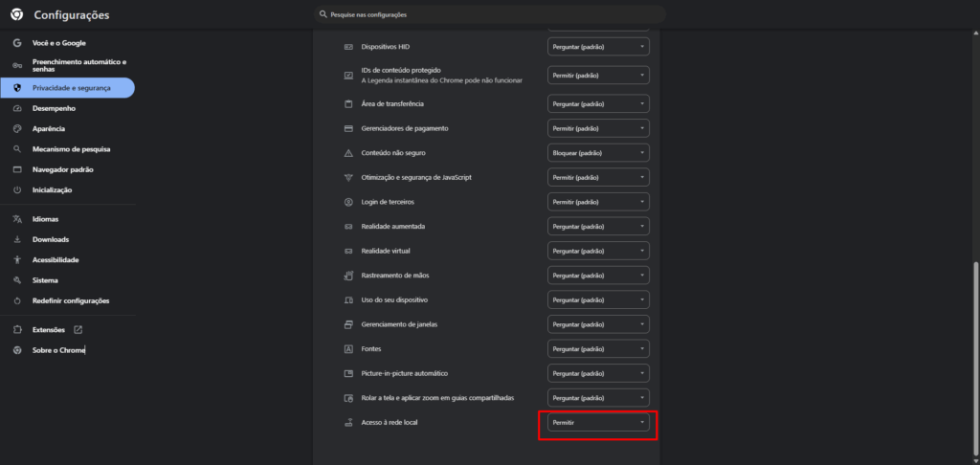Click the palette icon beside Aparência
This screenshot has width=980, height=465.
17,128
